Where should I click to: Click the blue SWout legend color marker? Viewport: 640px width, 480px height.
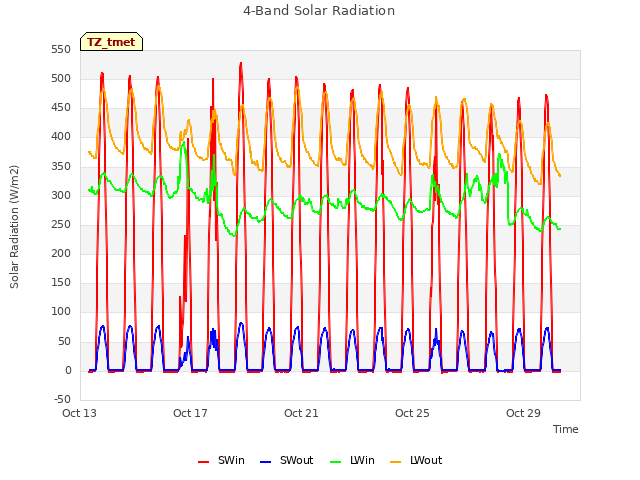[265, 462]
